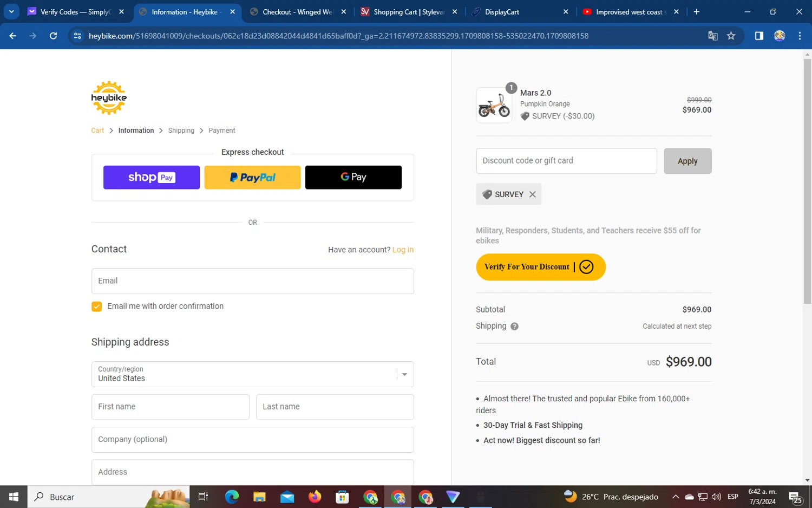Viewport: 812px width, 508px height.
Task: Open the Chrome three-dot menu
Action: pos(800,36)
